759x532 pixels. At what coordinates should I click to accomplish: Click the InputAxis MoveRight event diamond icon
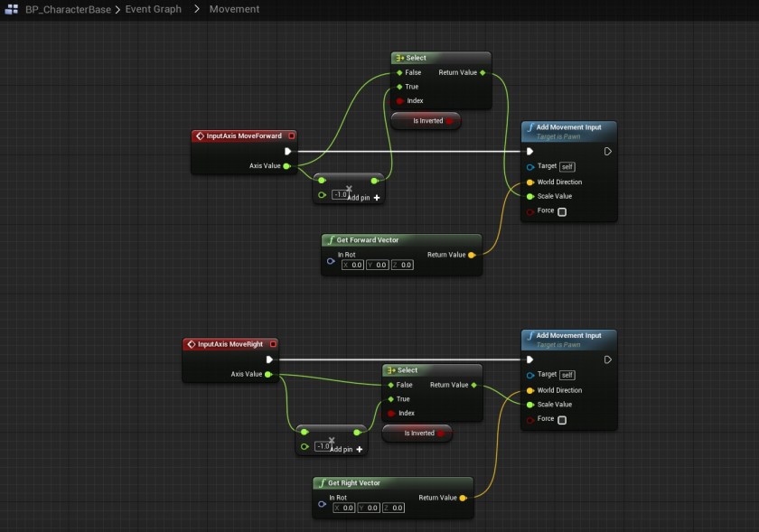[190, 344]
